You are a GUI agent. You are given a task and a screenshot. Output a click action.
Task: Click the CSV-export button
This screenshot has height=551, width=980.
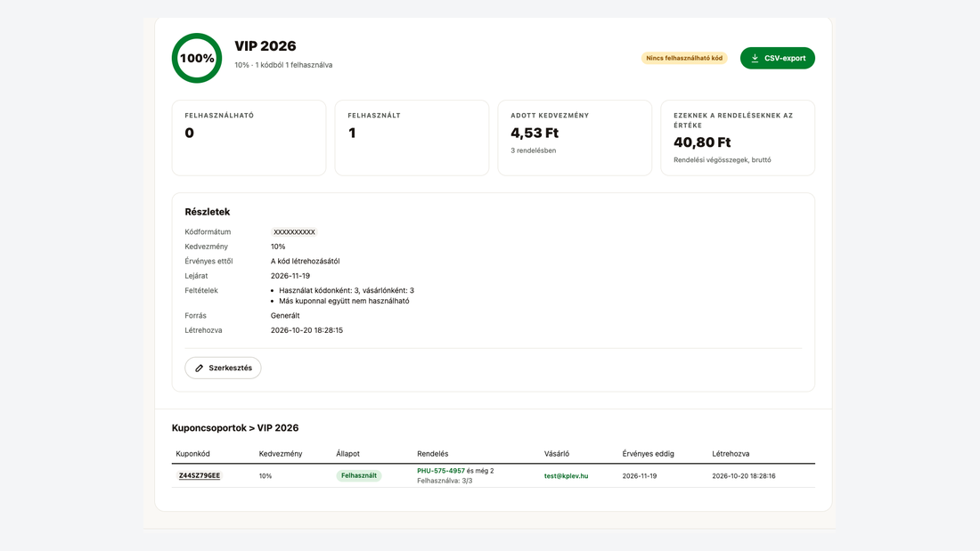[778, 58]
